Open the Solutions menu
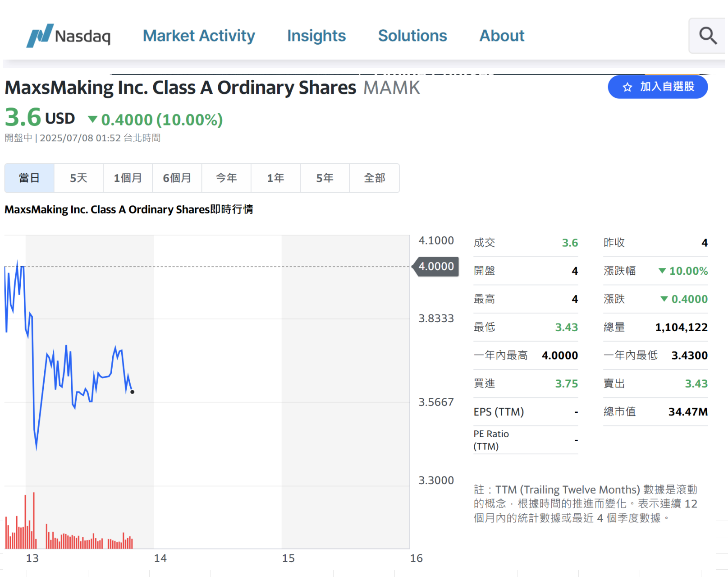The image size is (728, 577). [x=412, y=36]
